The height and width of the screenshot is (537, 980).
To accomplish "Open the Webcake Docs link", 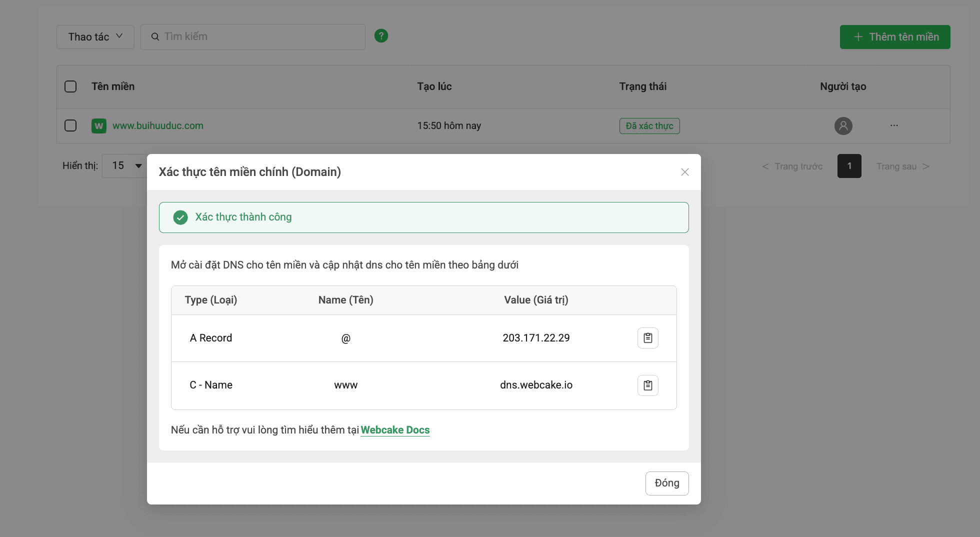I will [395, 430].
